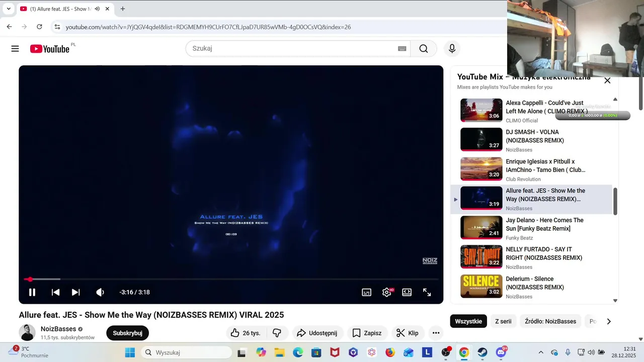
Task: Show hidden system tray icons
Action: tap(541, 352)
